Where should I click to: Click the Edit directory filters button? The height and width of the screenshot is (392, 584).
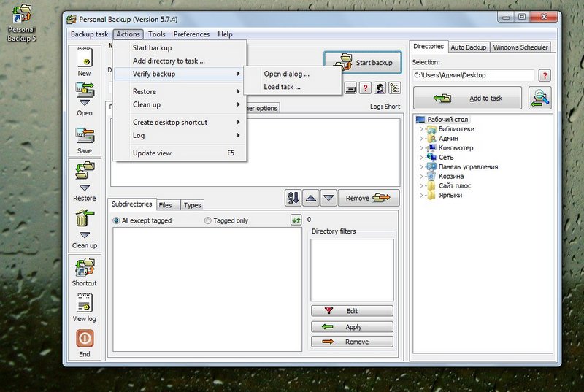(352, 311)
